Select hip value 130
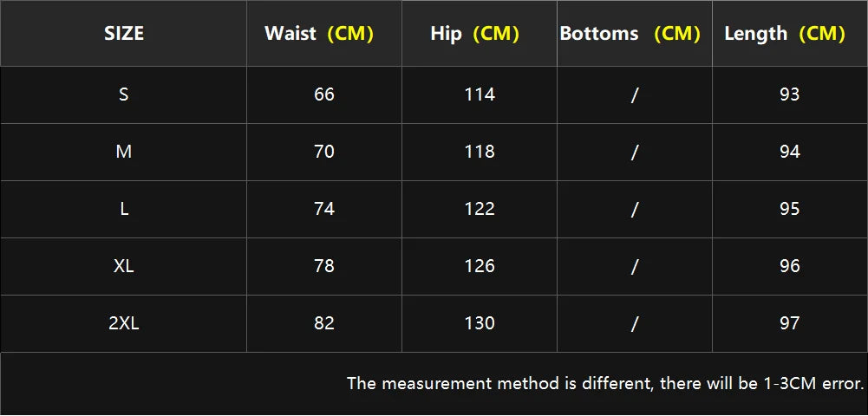 click(x=480, y=323)
